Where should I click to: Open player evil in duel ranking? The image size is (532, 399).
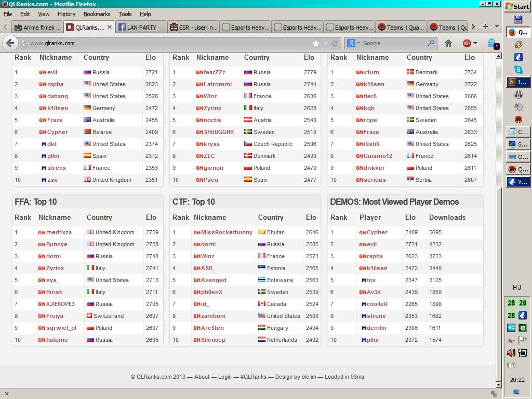coord(52,72)
